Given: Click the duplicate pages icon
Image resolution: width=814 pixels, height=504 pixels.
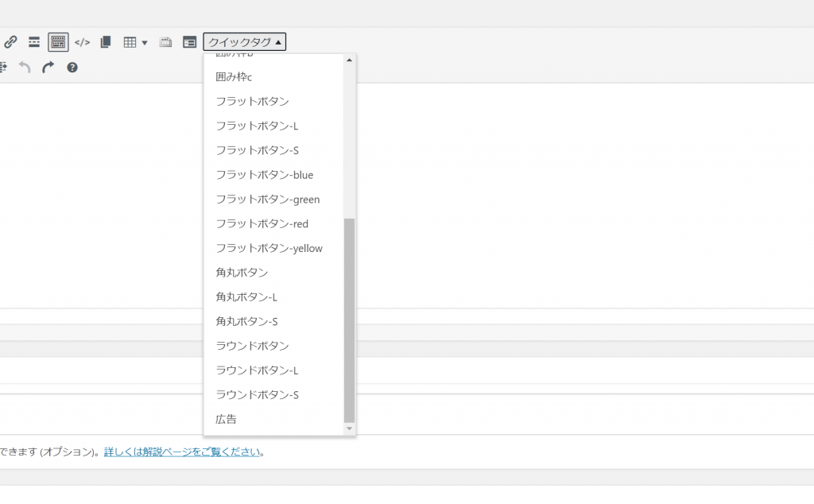Looking at the screenshot, I should point(106,41).
